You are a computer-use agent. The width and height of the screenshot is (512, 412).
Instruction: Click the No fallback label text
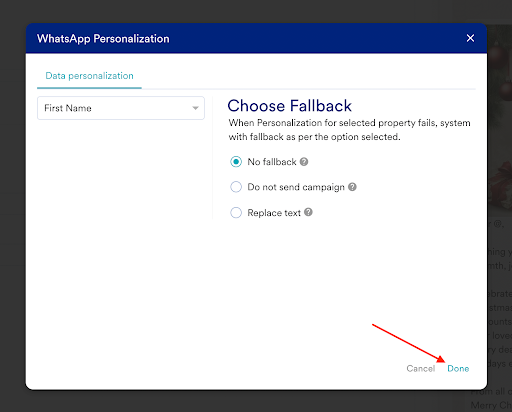click(x=272, y=162)
